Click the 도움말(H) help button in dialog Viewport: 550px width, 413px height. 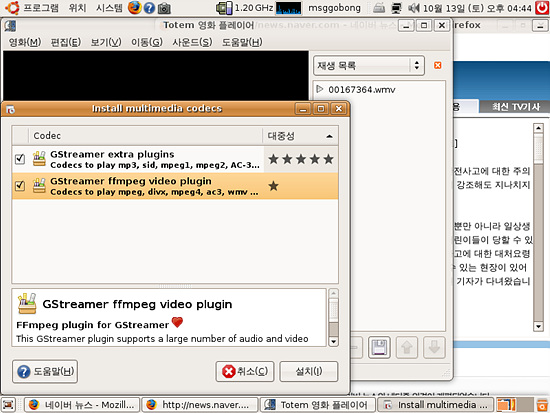click(x=45, y=371)
